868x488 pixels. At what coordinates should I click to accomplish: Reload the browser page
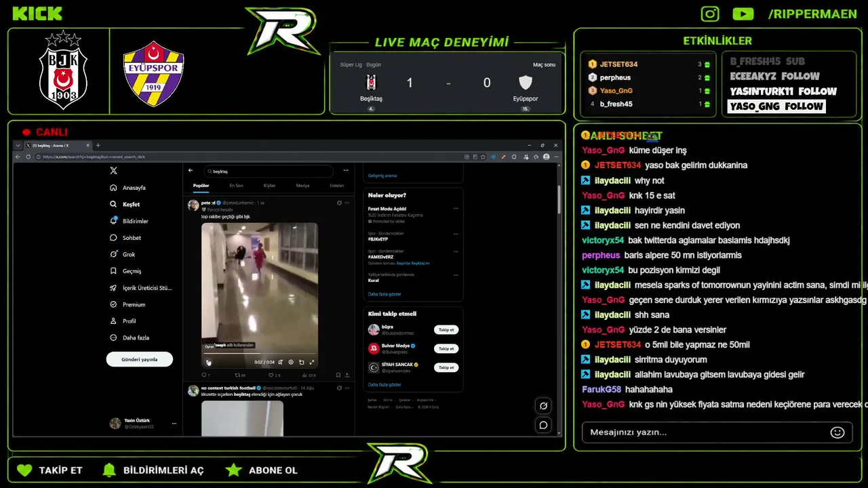28,157
